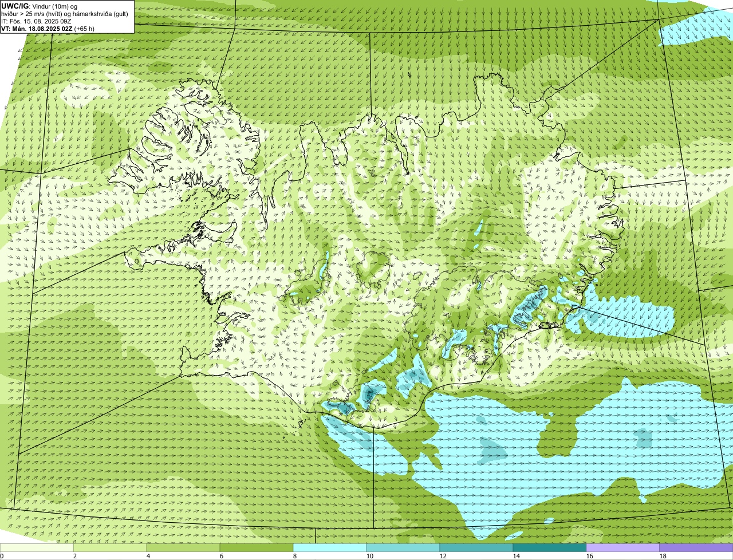Viewport: 733px width, 560px height.
Task: Click the '16' label on the color scale
Action: click(x=590, y=556)
